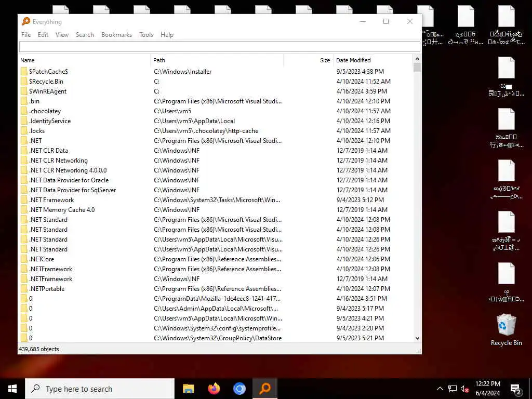Click the Everything search input field
Viewport: 532px width, 399px height.
[x=220, y=46]
